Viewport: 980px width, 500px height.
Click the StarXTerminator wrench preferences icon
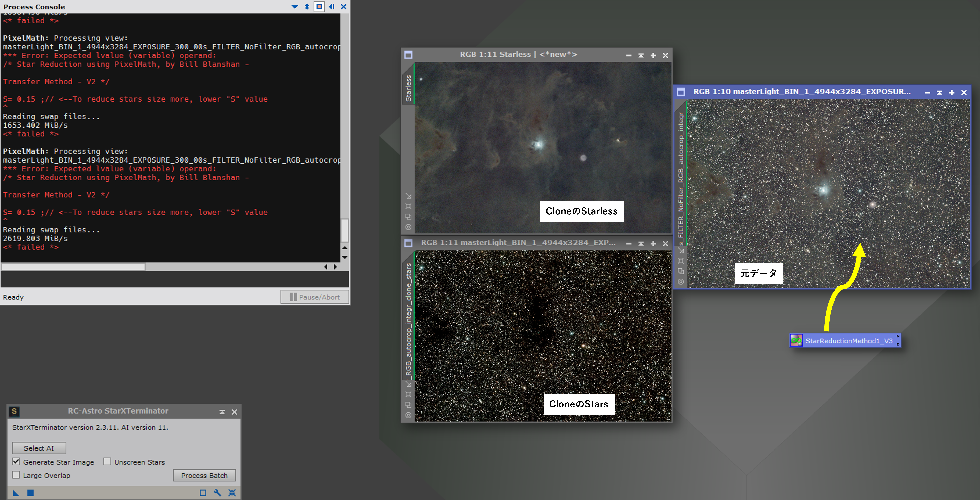coord(217,493)
